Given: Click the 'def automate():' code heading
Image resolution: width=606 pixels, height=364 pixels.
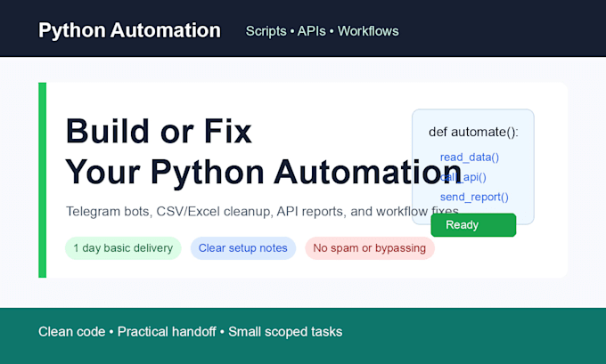Looking at the screenshot, I should (x=473, y=132).
